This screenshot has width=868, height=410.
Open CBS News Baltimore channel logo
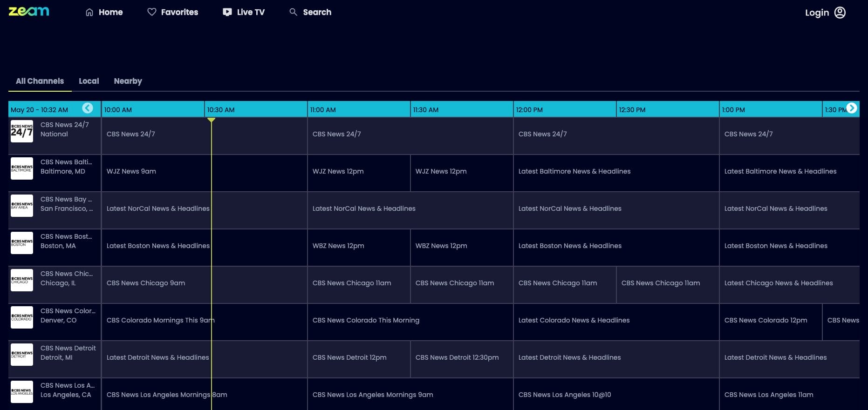click(22, 168)
